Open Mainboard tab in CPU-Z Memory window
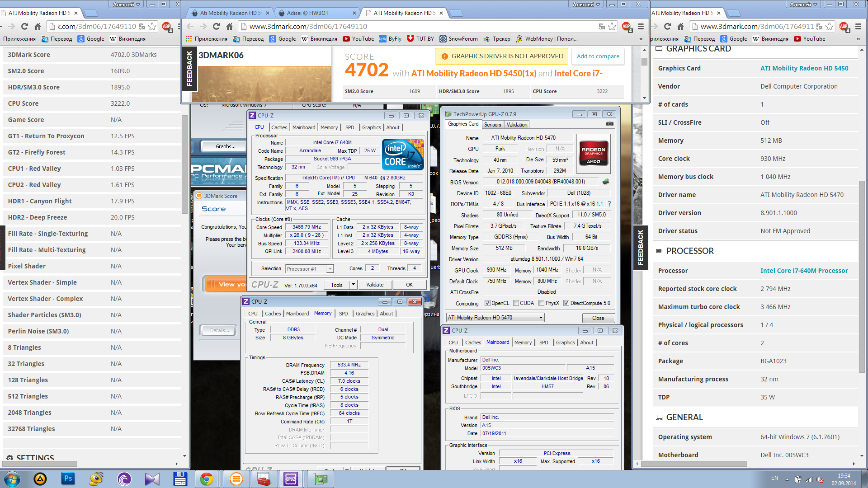This screenshot has width=868, height=488. point(297,314)
